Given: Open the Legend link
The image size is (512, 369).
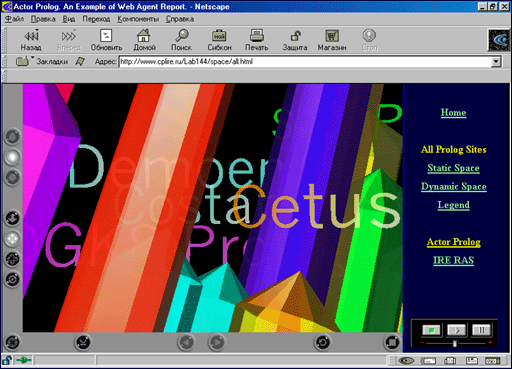Looking at the screenshot, I should [453, 205].
